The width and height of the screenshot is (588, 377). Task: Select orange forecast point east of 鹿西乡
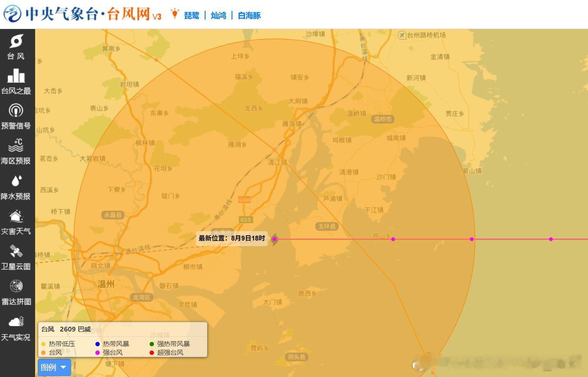click(393, 284)
